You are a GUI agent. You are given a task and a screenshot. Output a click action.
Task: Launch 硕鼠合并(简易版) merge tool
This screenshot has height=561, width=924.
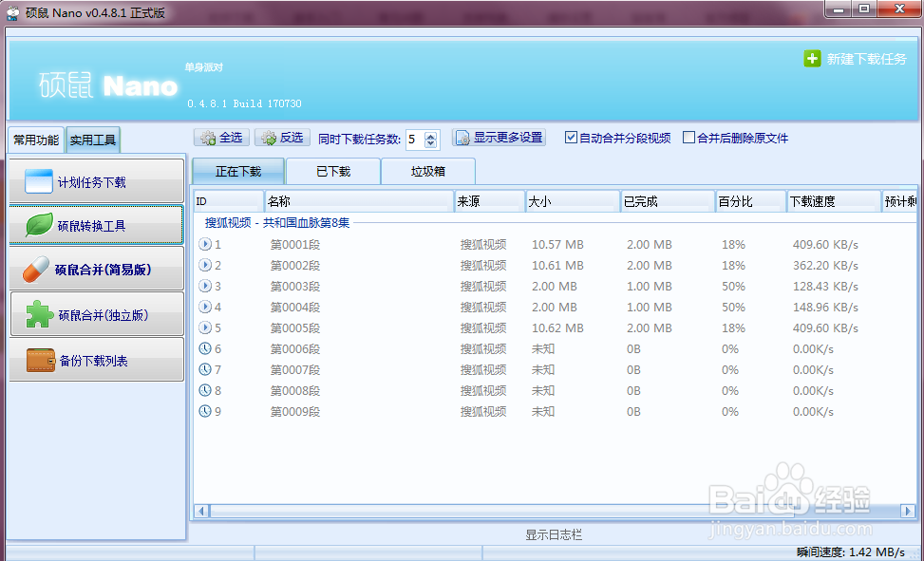[97, 269]
